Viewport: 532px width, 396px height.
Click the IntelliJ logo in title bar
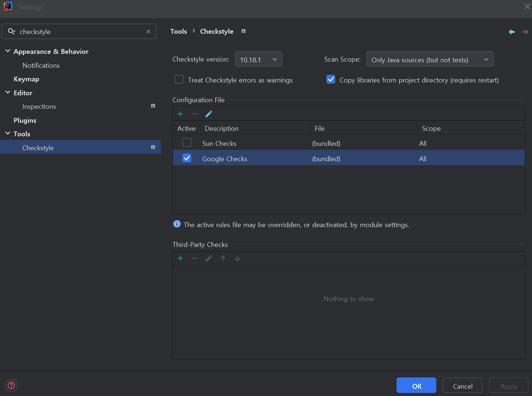click(x=8, y=7)
